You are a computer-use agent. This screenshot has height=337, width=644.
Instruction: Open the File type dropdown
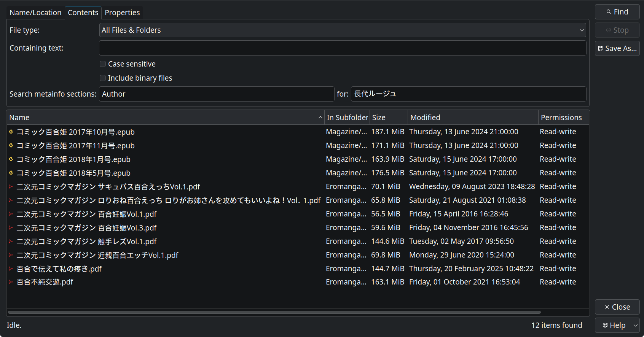[343, 30]
